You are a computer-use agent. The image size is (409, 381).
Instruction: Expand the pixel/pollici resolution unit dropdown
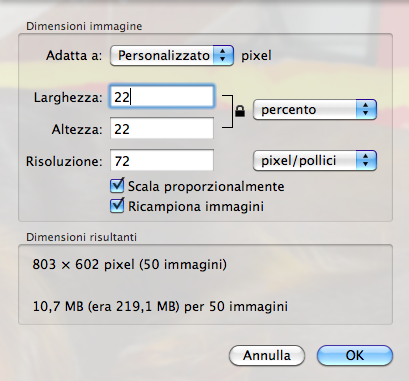[315, 161]
